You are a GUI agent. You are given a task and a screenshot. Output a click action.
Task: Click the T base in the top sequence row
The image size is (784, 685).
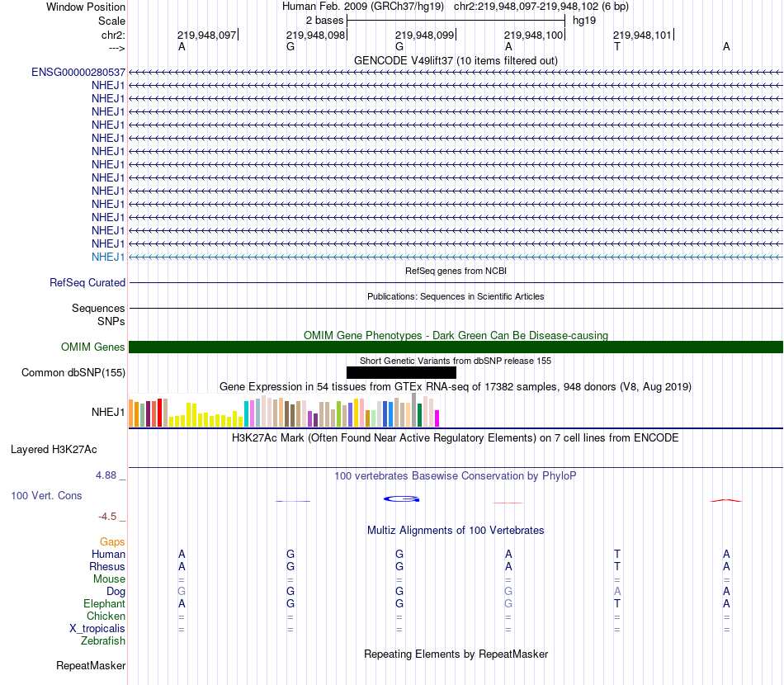click(x=617, y=46)
